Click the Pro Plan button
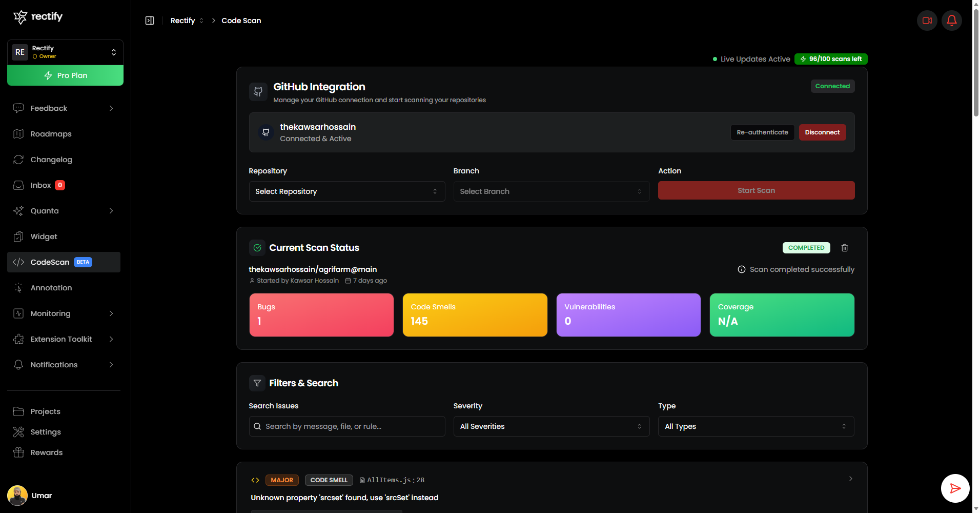 (65, 75)
